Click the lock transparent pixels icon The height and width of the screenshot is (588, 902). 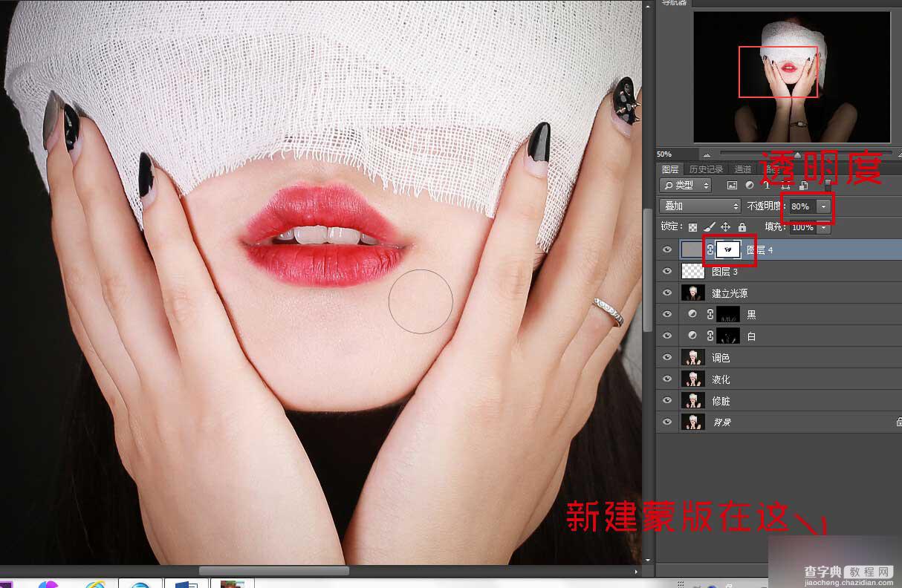(692, 227)
